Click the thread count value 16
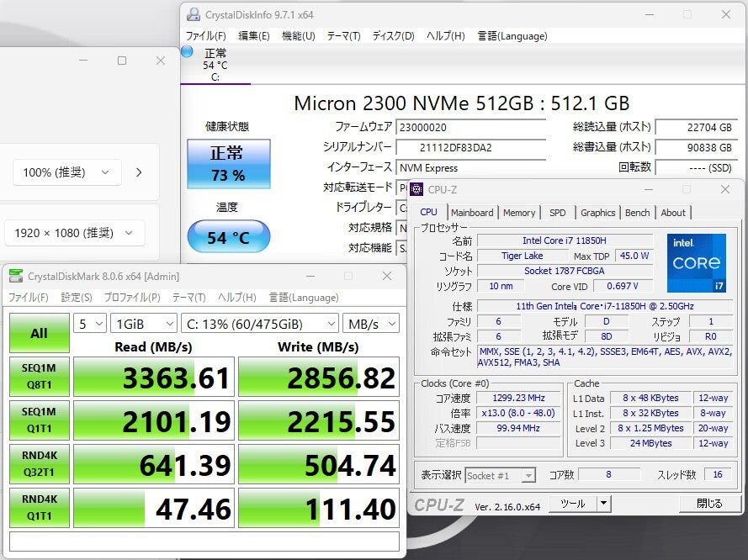748x560 pixels. click(718, 475)
